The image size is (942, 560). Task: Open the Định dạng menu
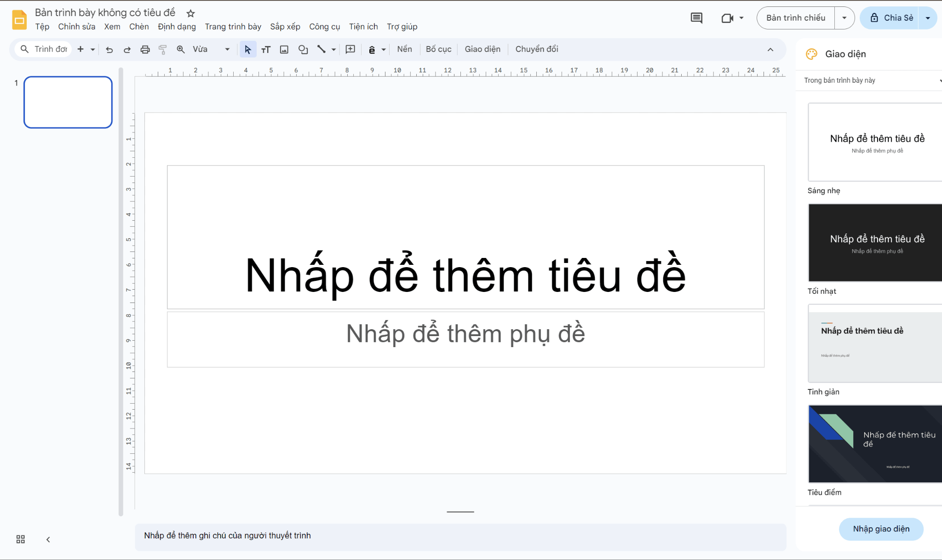coord(177,27)
